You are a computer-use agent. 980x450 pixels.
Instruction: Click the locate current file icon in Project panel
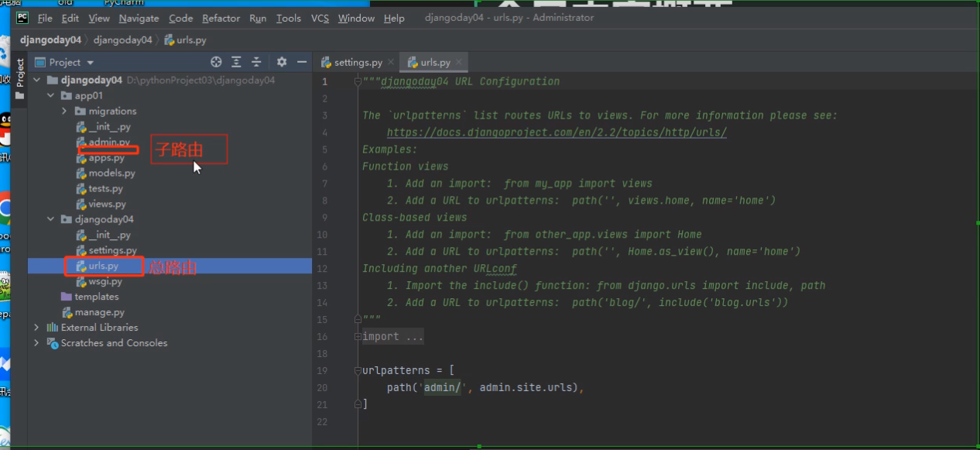(216, 62)
